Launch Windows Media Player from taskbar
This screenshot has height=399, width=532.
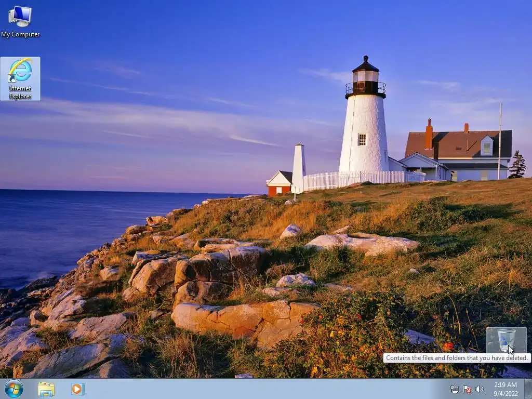point(78,389)
